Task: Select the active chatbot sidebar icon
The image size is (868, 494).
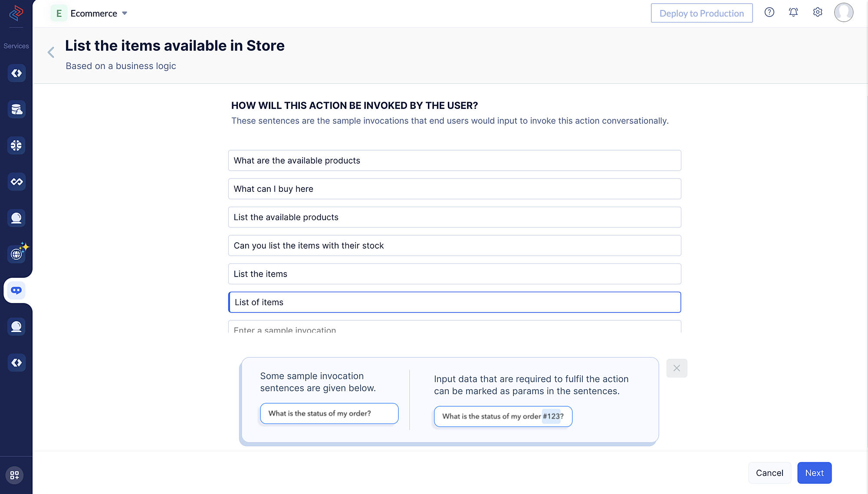Action: [x=16, y=290]
